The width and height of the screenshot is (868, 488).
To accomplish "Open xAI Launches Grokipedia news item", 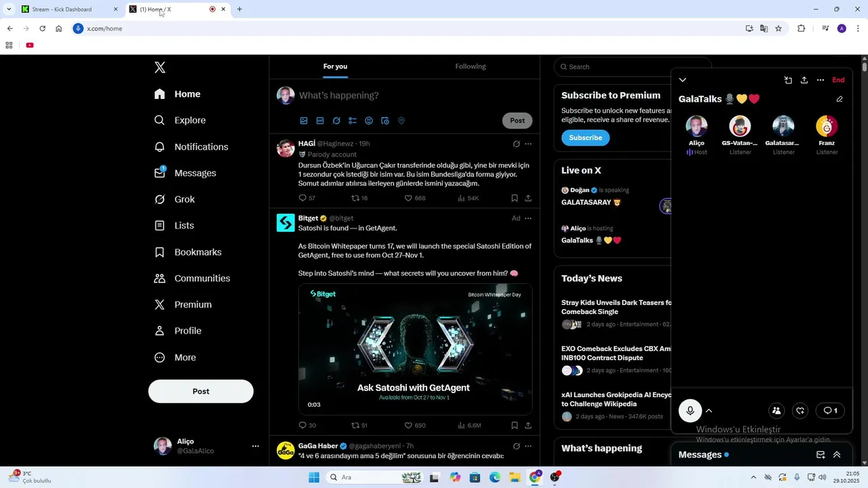I will (x=614, y=405).
